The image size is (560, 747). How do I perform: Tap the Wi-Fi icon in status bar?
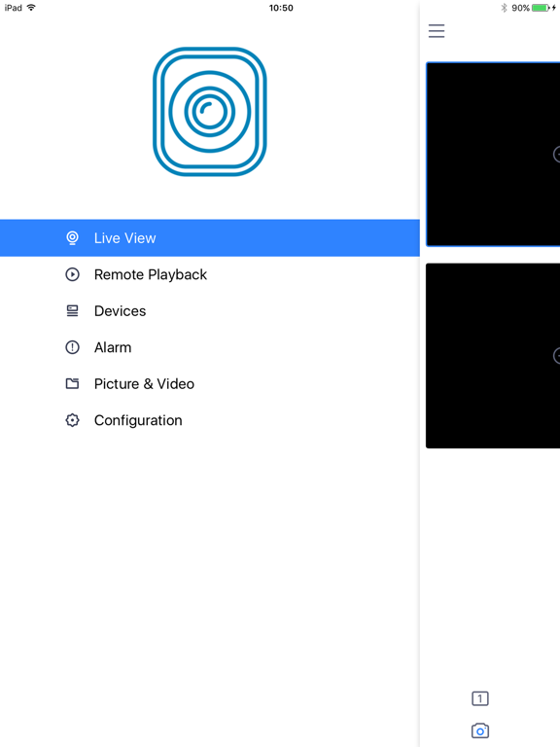coord(31,8)
